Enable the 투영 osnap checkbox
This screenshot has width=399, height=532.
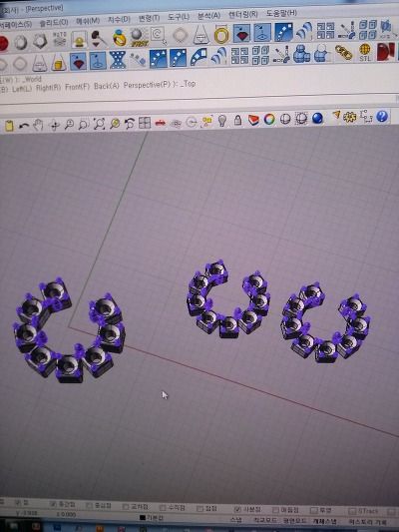314,511
